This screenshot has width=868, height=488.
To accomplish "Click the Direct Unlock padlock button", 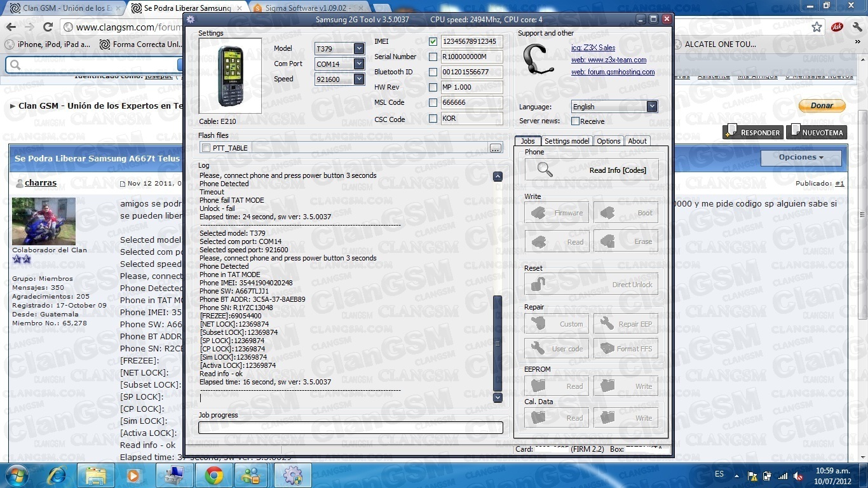I will click(592, 284).
